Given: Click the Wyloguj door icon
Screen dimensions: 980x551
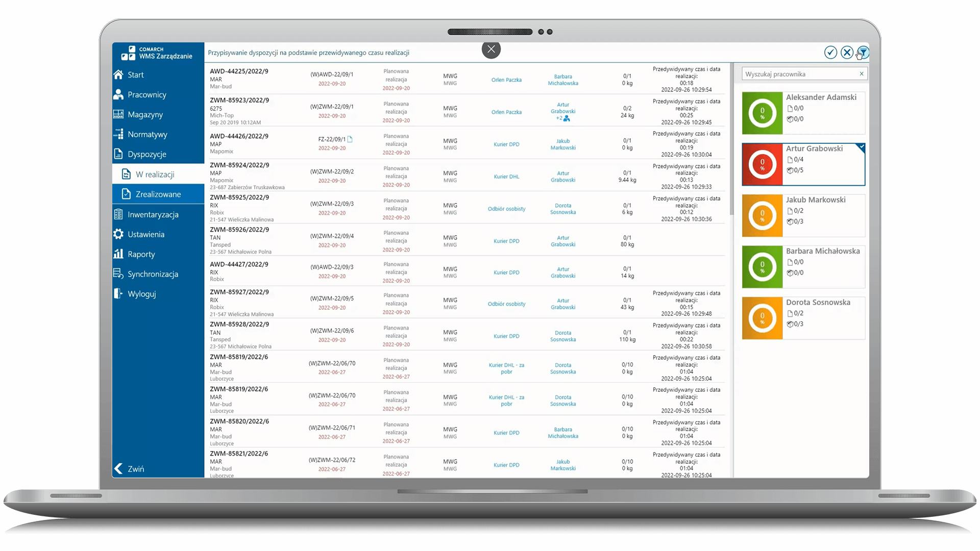Looking at the screenshot, I should tap(118, 293).
